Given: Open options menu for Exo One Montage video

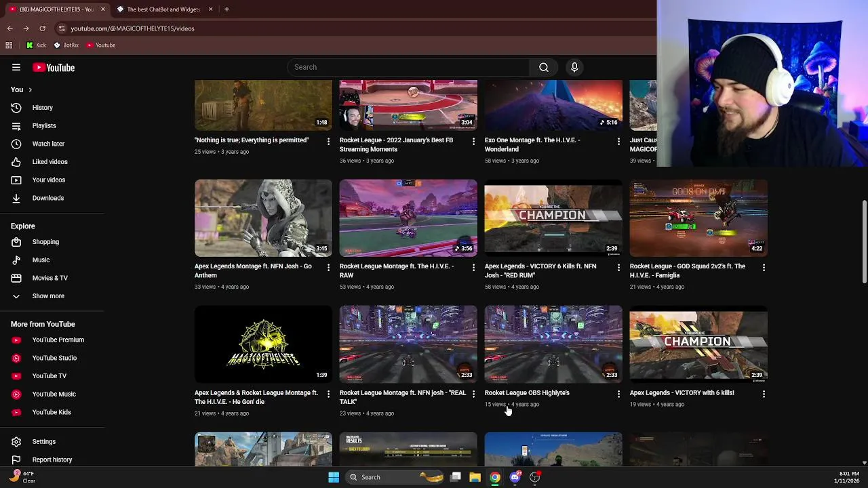Looking at the screenshot, I should pos(618,142).
